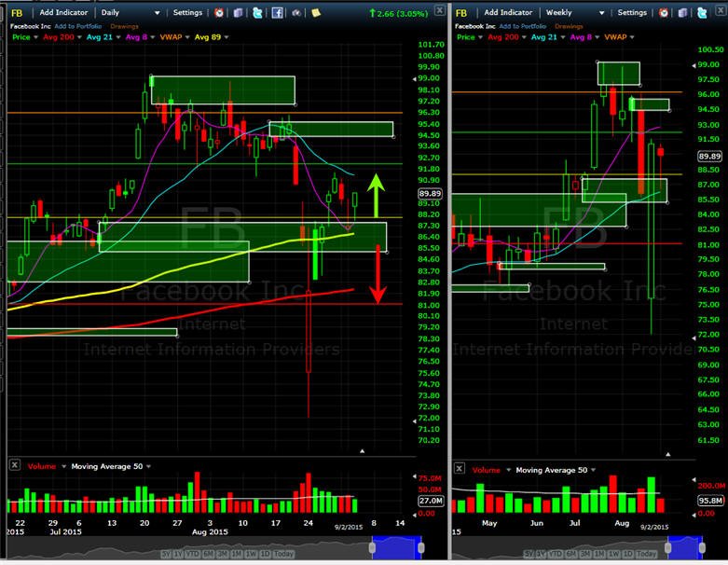Click the small white triangle marker above Daily volume
The height and width of the screenshot is (565, 728).
pos(363,451)
